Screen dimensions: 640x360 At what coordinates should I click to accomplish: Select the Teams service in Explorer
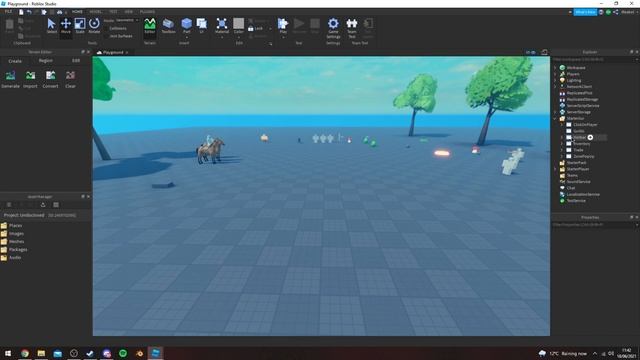coord(572,176)
